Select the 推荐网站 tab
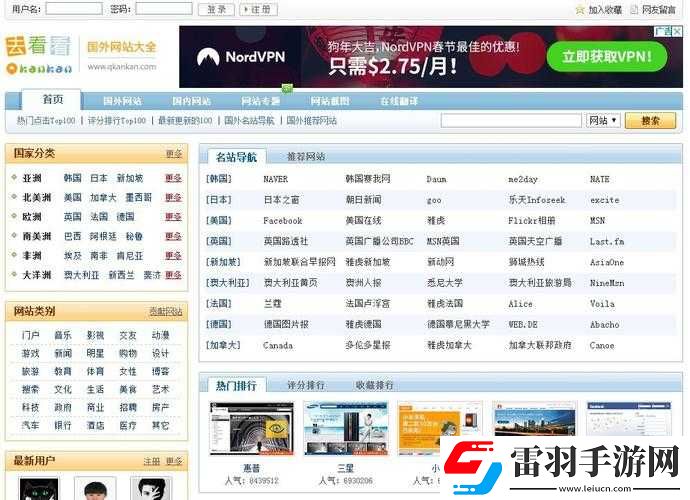Screen dimensions: 690x500 click(x=306, y=157)
